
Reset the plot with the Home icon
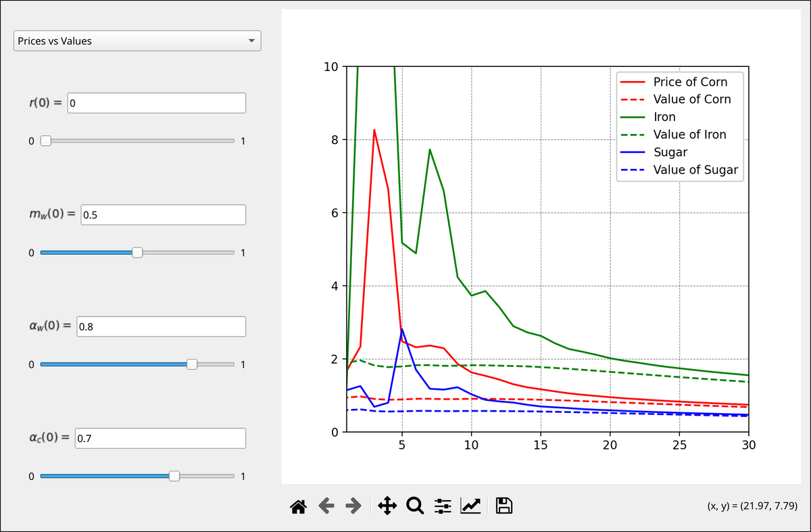pyautogui.click(x=299, y=505)
